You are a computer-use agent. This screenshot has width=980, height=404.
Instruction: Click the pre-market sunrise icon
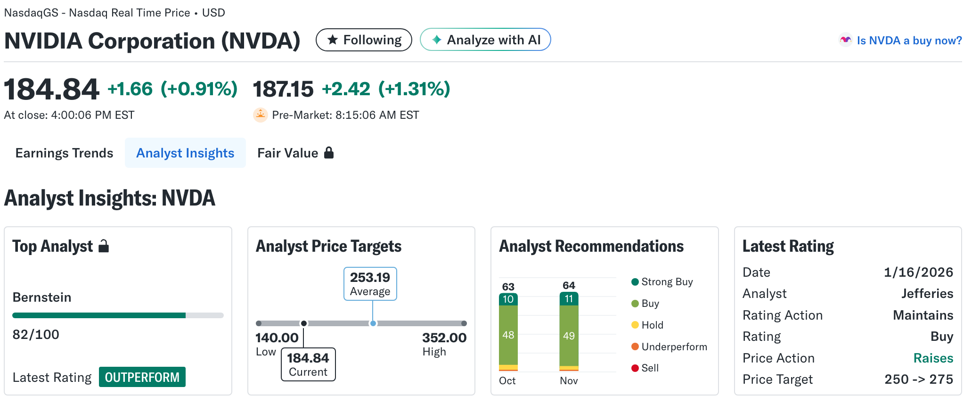point(261,115)
